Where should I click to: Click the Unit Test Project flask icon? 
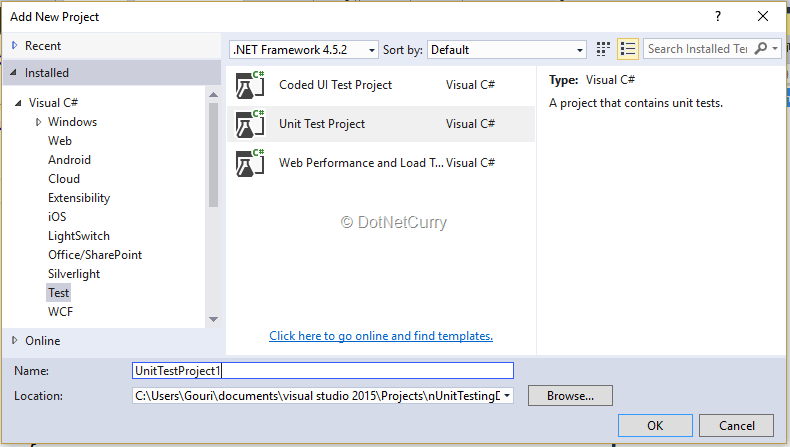pyautogui.click(x=250, y=124)
